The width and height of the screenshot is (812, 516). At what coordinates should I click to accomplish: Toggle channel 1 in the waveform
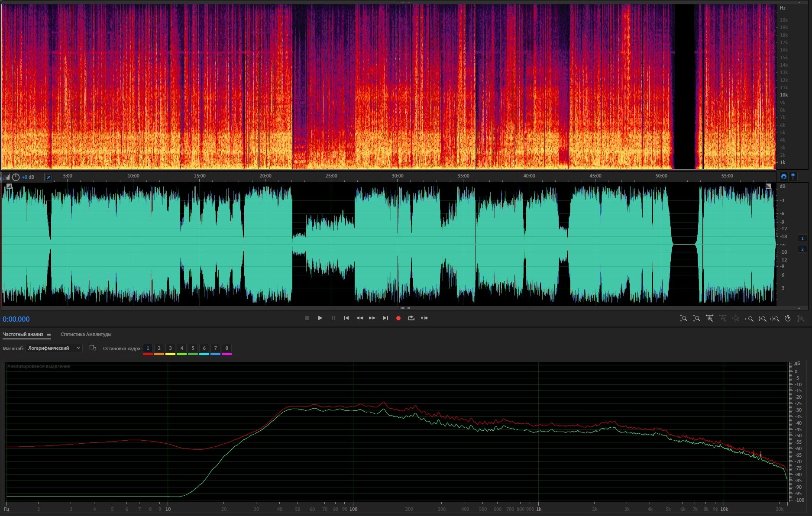(x=802, y=238)
